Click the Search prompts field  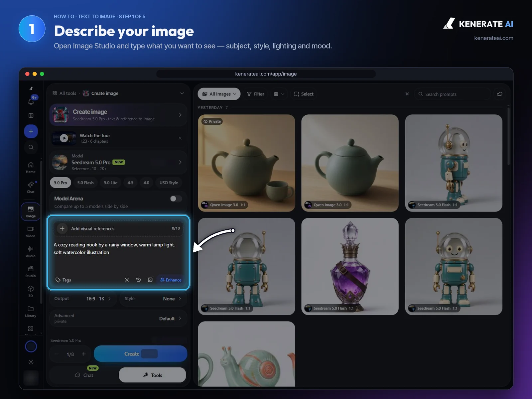pos(452,94)
